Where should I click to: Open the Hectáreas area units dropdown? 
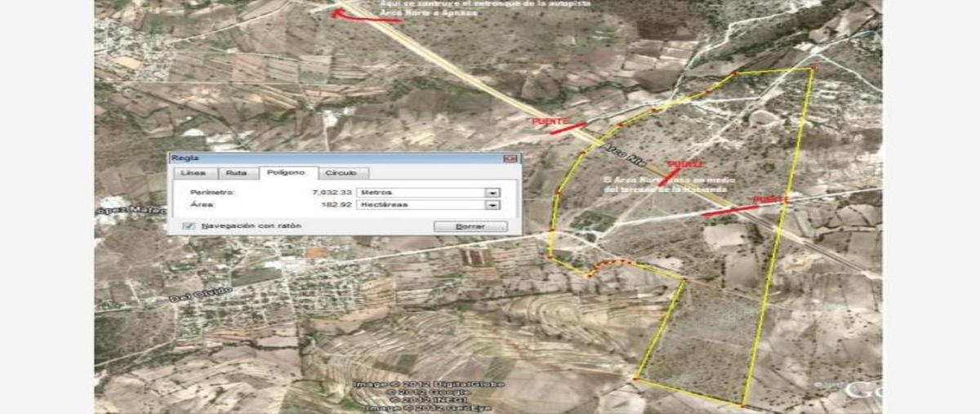(429, 205)
